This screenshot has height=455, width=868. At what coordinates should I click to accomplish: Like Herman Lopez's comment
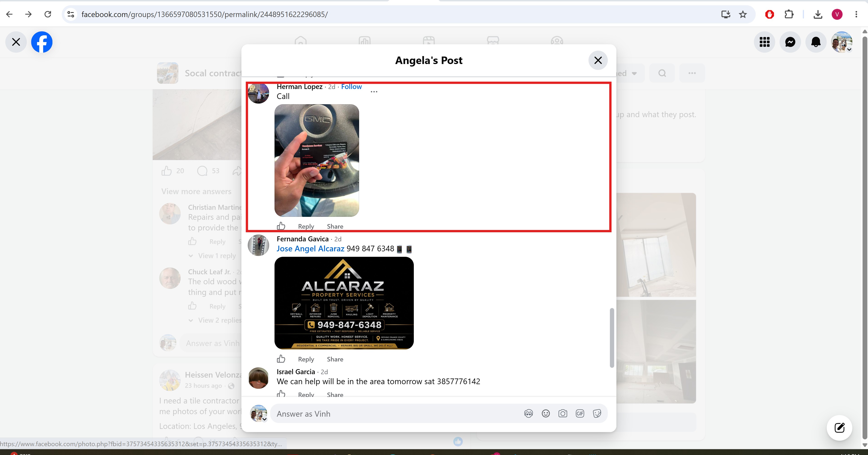(281, 226)
